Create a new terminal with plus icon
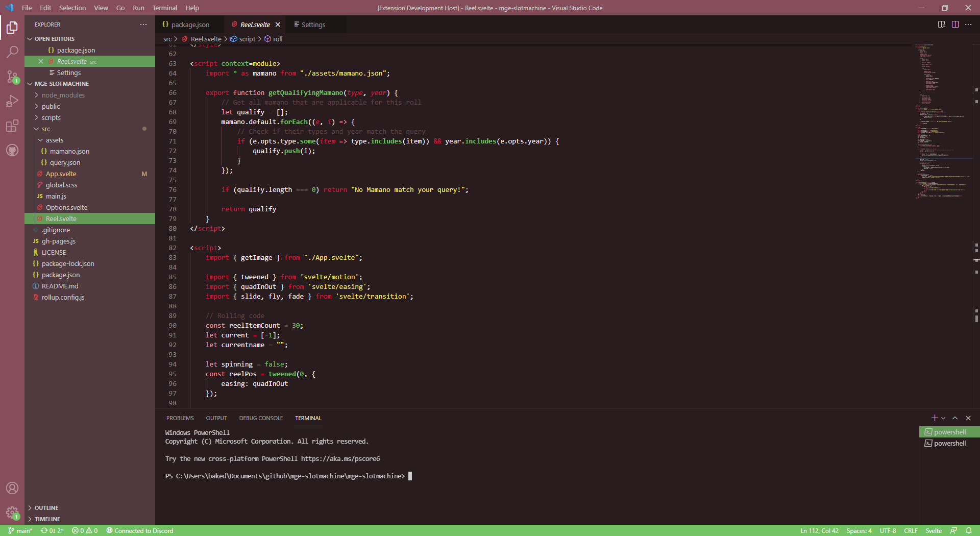The height and width of the screenshot is (536, 980). pyautogui.click(x=935, y=418)
